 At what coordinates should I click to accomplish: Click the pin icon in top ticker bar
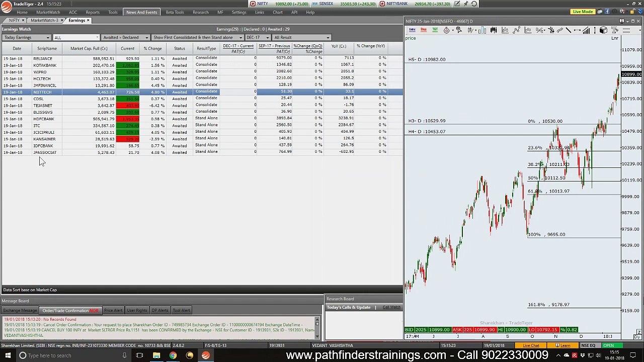click(x=466, y=4)
